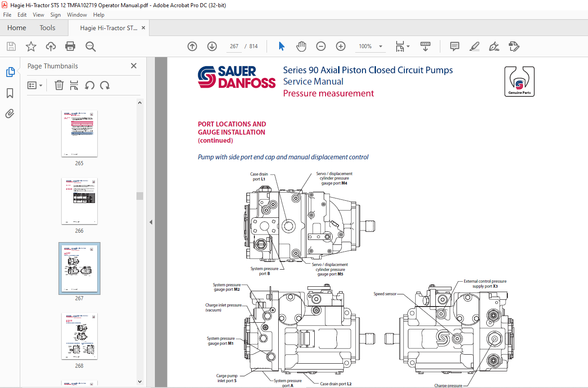
Task: Collapse the navigation pane arrow
Action: coord(151,222)
